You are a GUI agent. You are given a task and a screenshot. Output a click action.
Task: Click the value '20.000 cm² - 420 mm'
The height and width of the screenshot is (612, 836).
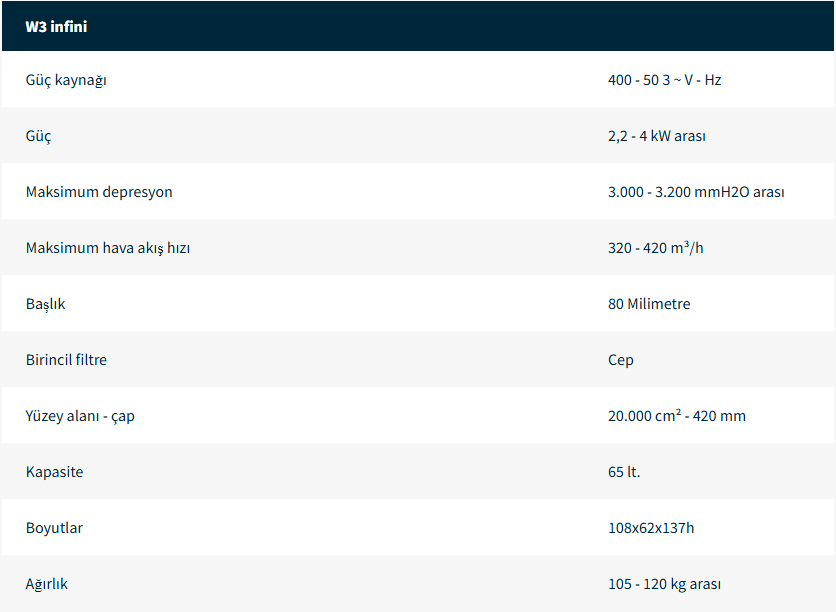pyautogui.click(x=677, y=415)
